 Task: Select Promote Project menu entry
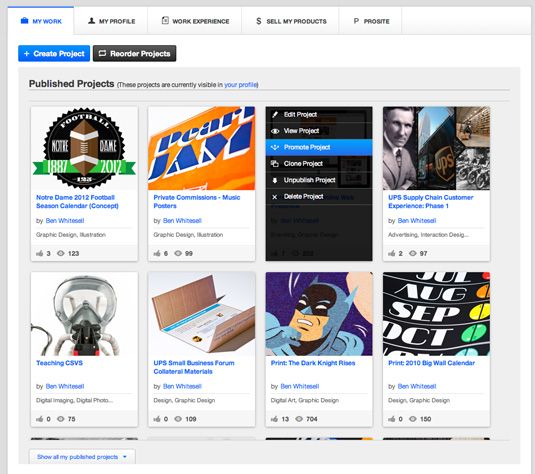click(x=319, y=147)
